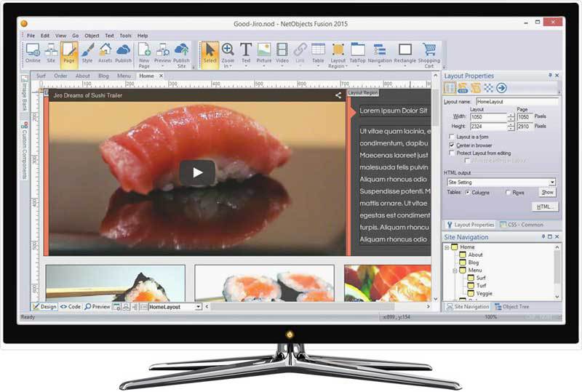Select the Rectangle tool

click(x=405, y=55)
